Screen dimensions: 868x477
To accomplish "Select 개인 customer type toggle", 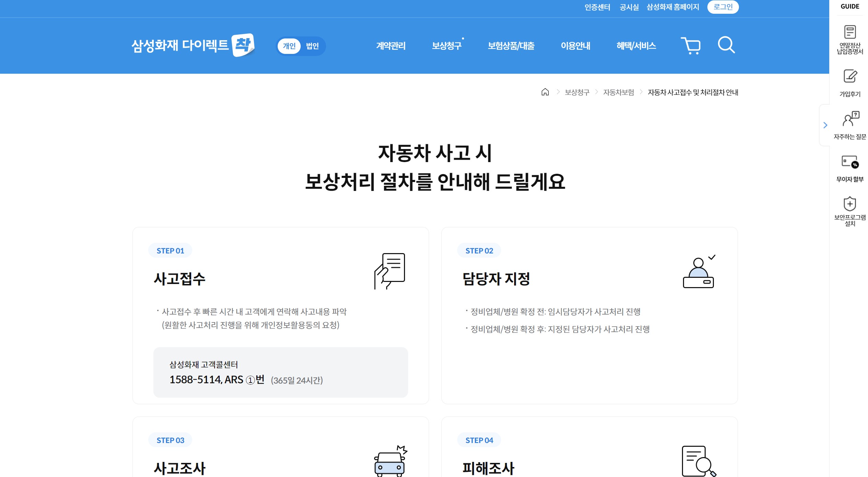I will [289, 46].
